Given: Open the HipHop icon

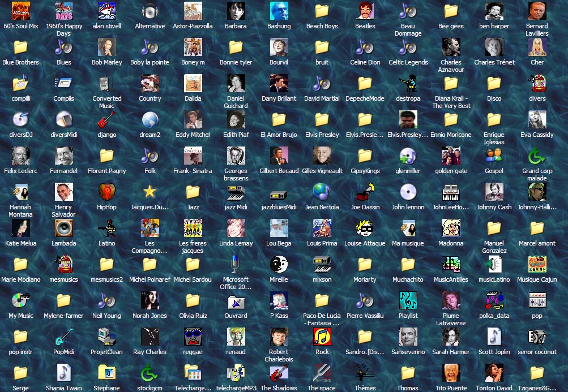Looking at the screenshot, I should click(107, 192).
